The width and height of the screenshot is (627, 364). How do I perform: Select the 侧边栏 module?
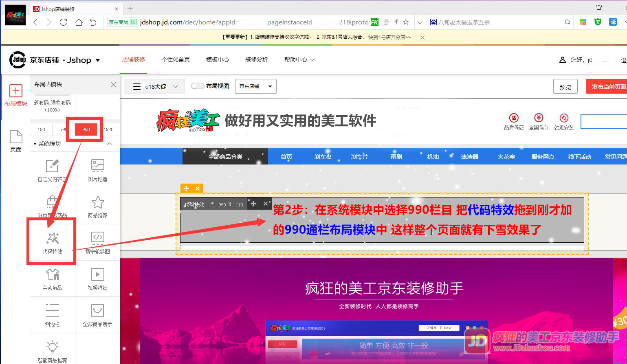(x=52, y=315)
